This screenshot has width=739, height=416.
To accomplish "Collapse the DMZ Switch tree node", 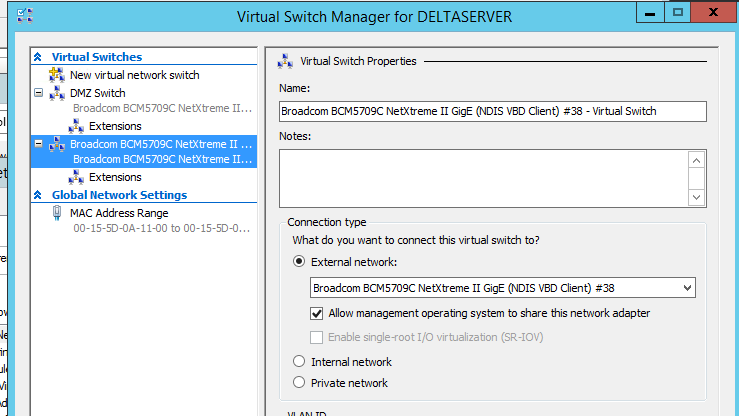I will point(39,92).
